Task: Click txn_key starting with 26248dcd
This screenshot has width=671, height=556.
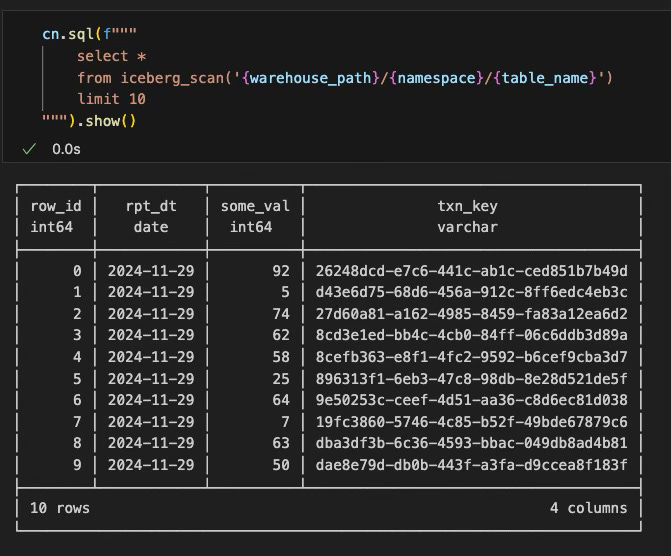Action: point(472,271)
